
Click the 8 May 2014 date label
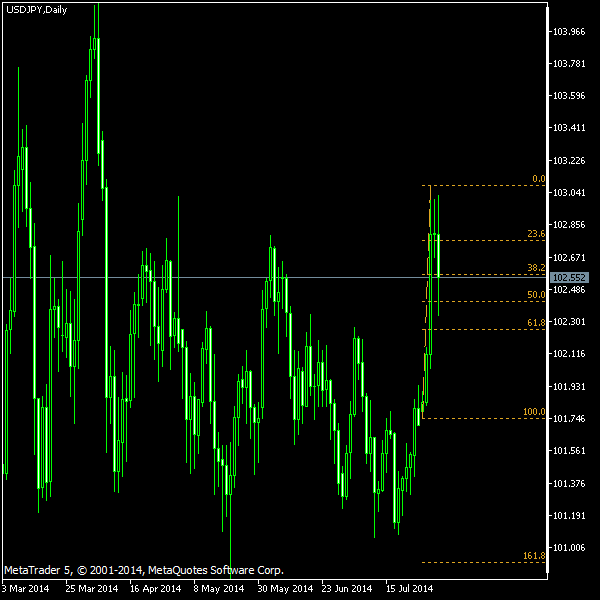pyautogui.click(x=219, y=589)
